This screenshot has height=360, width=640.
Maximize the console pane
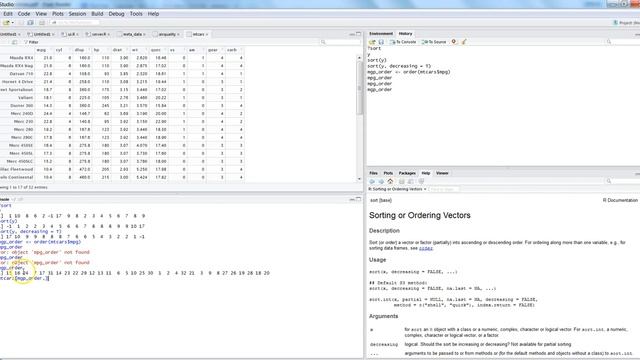click(x=358, y=199)
